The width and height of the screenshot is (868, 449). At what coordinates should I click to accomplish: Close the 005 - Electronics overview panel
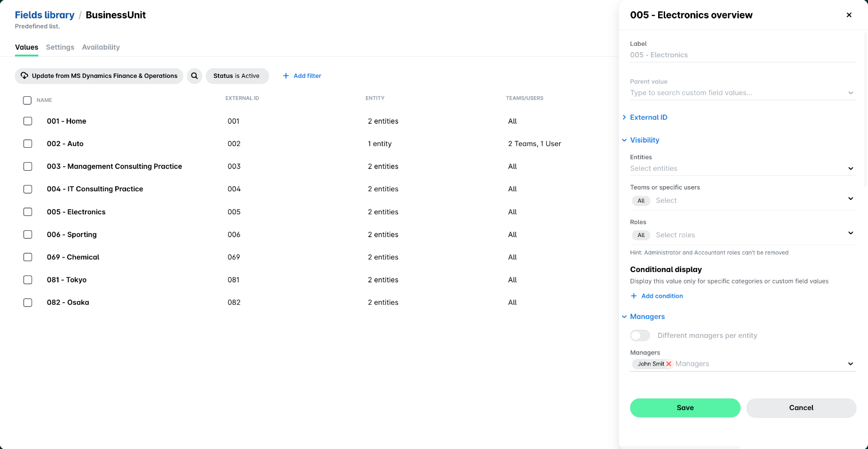point(849,15)
